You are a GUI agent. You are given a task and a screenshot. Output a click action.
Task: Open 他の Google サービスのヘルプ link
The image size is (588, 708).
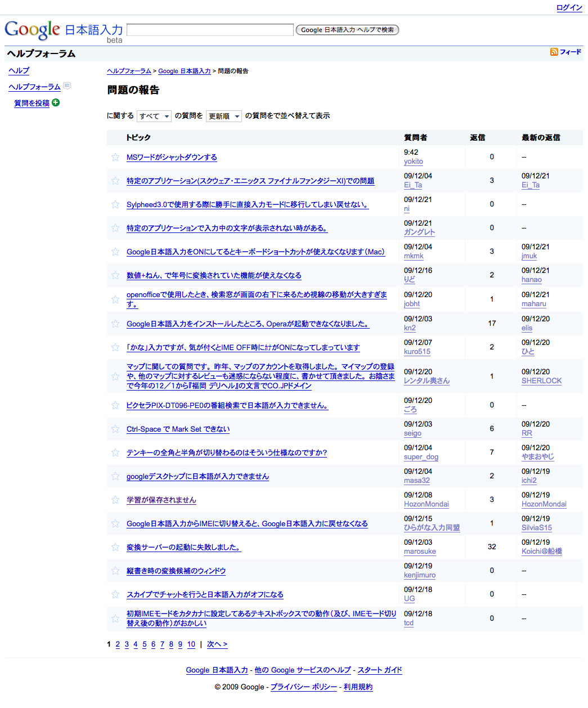pyautogui.click(x=303, y=670)
